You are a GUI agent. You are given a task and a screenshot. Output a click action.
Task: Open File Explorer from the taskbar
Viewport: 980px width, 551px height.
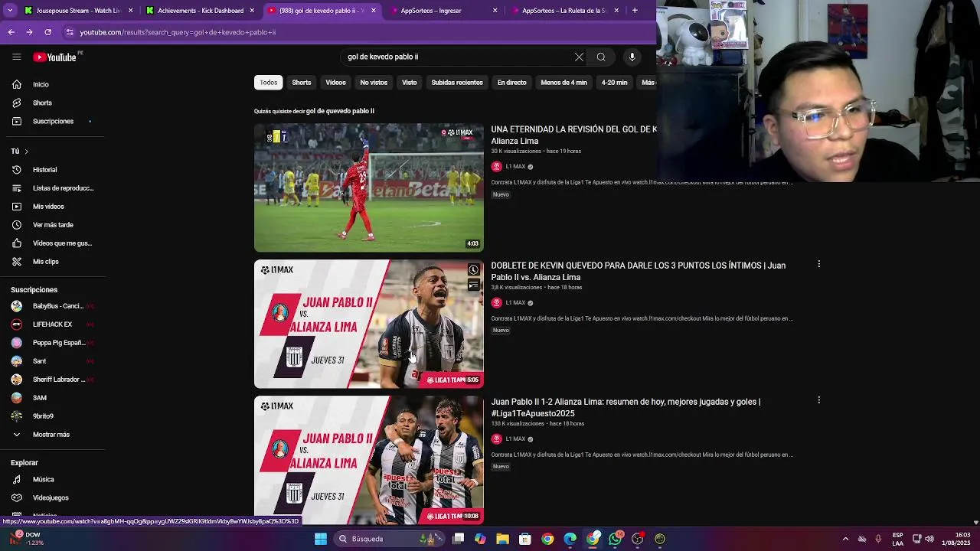click(x=502, y=539)
